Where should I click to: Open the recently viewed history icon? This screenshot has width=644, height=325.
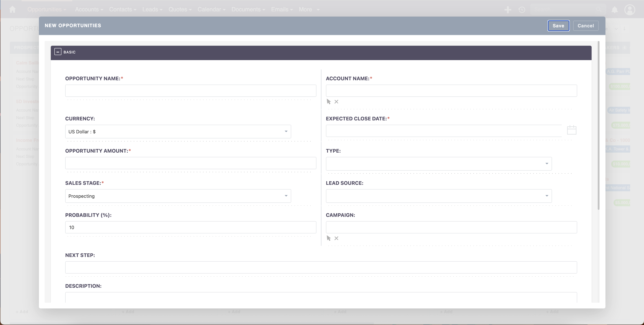click(522, 10)
